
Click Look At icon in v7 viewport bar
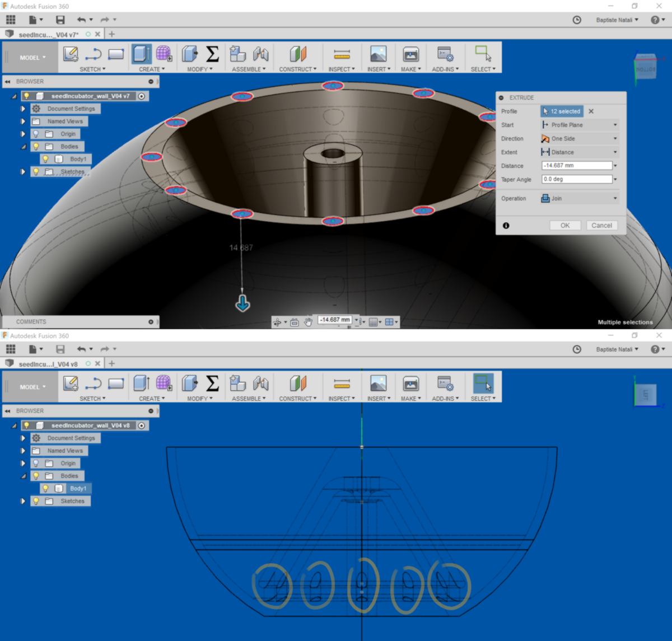295,322
